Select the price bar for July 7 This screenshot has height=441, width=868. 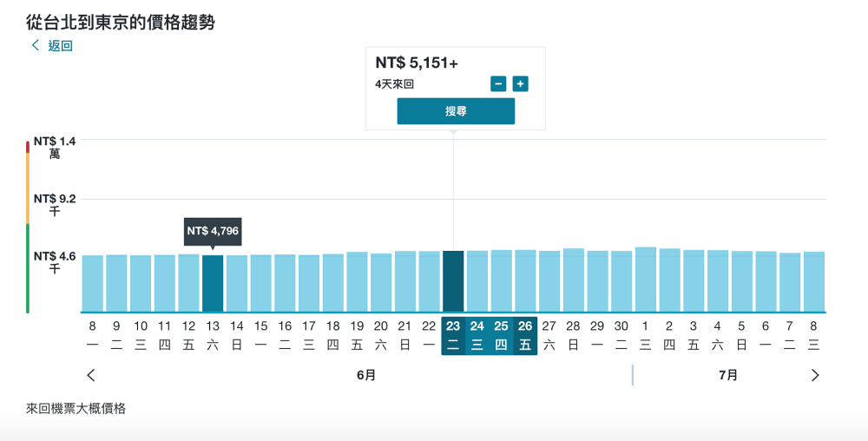(x=790, y=283)
